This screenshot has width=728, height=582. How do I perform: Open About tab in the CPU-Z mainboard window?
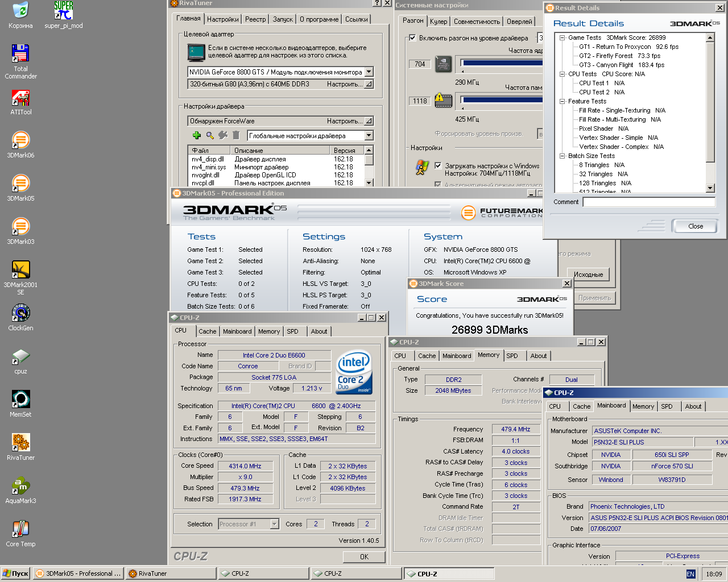693,406
